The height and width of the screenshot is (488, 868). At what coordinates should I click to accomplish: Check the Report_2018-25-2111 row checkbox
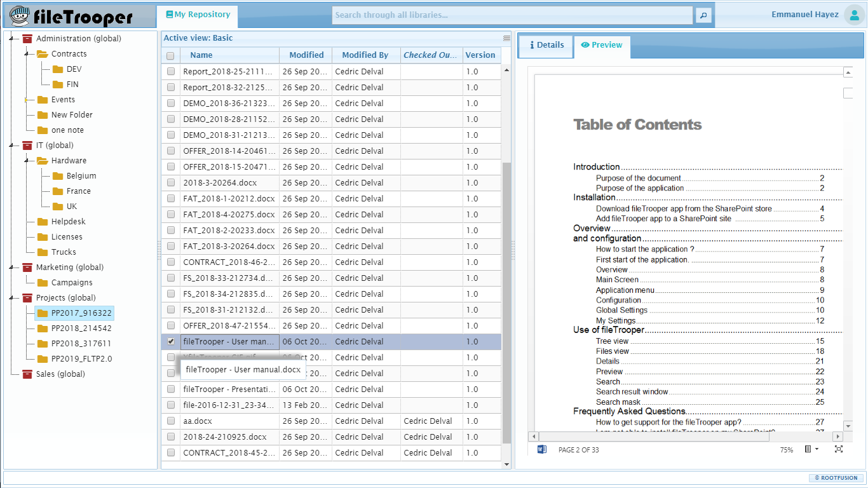(170, 72)
